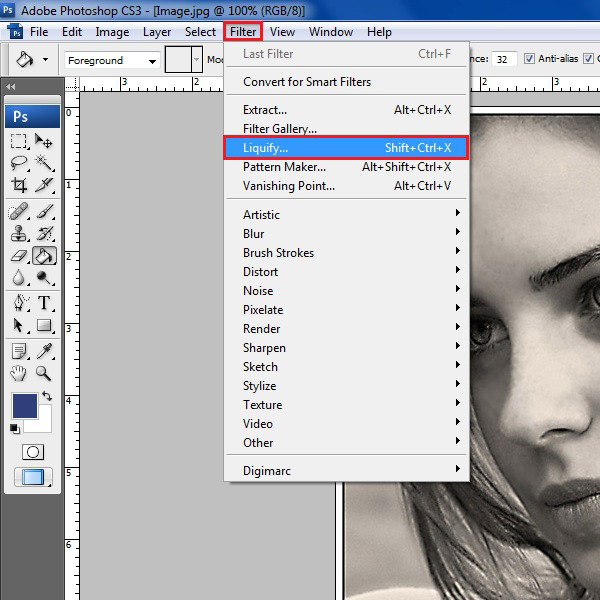Image resolution: width=600 pixels, height=600 pixels.
Task: Click the Tolerance value field
Action: (504, 59)
